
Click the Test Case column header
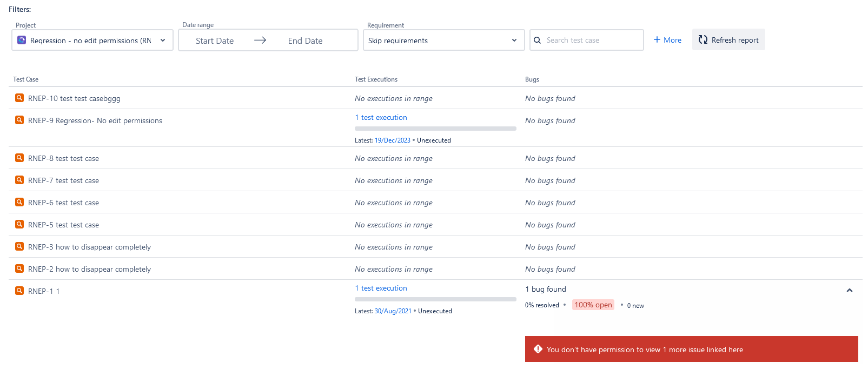[x=25, y=79]
